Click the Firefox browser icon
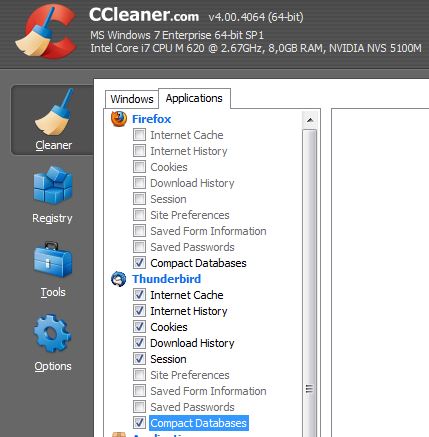The image size is (429, 437). pos(119,119)
